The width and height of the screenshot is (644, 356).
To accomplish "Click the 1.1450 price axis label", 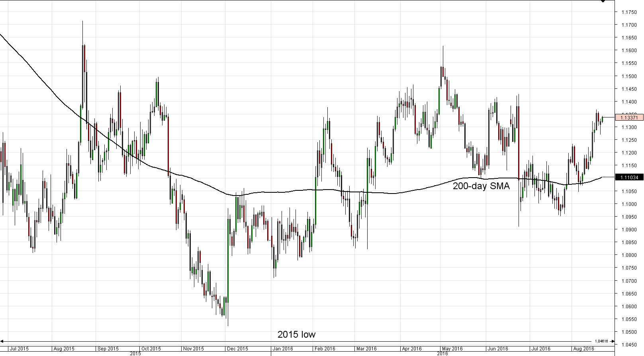I will point(629,89).
